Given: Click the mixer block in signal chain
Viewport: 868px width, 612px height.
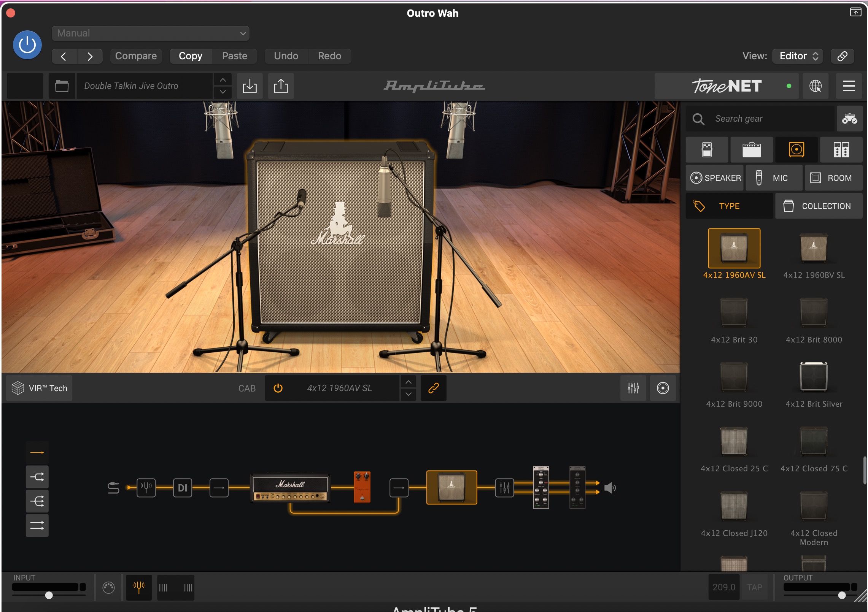Looking at the screenshot, I should click(504, 488).
